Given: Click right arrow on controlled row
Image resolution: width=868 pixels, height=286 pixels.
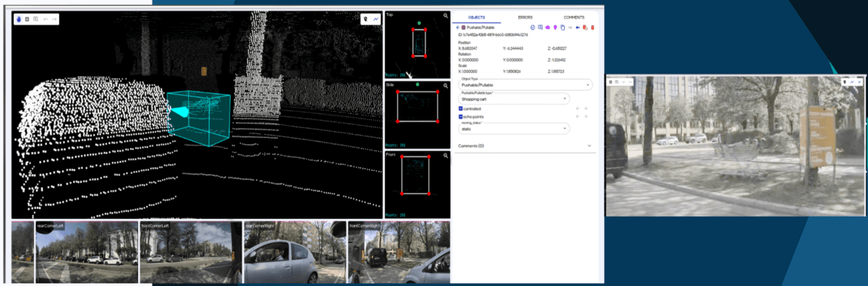Looking at the screenshot, I should coord(586,108).
